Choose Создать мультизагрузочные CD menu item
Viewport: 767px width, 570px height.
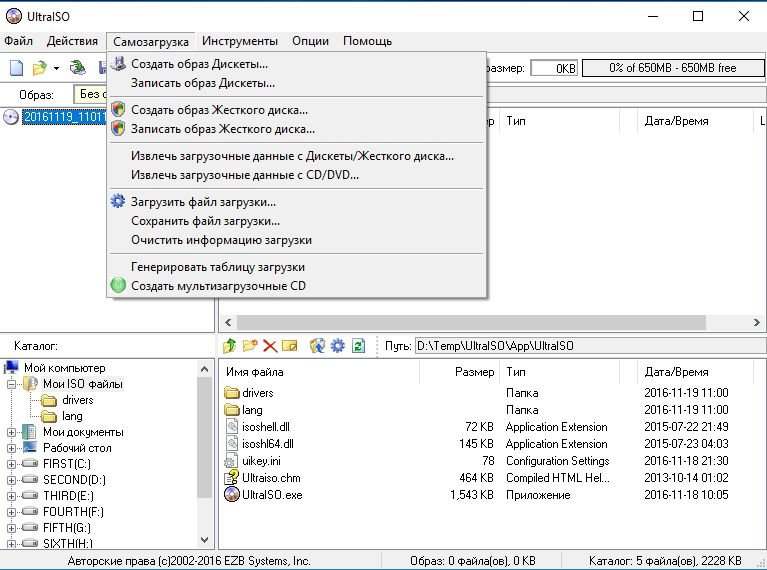(296, 286)
